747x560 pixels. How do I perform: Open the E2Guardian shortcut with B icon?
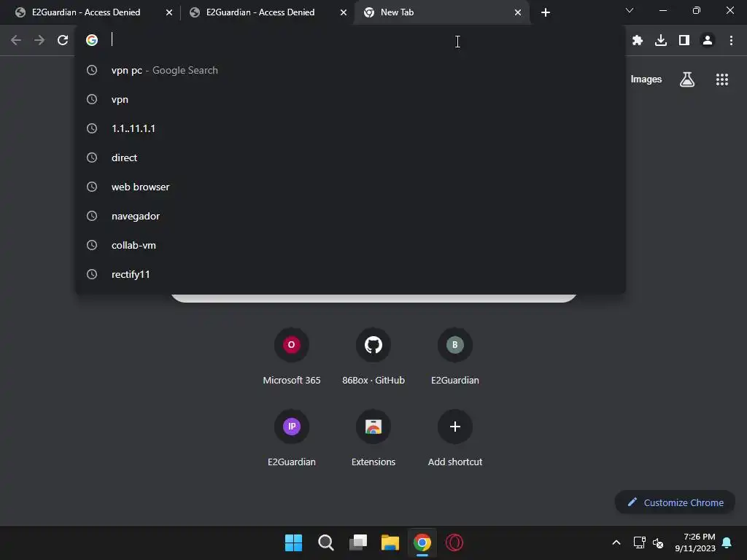point(455,356)
